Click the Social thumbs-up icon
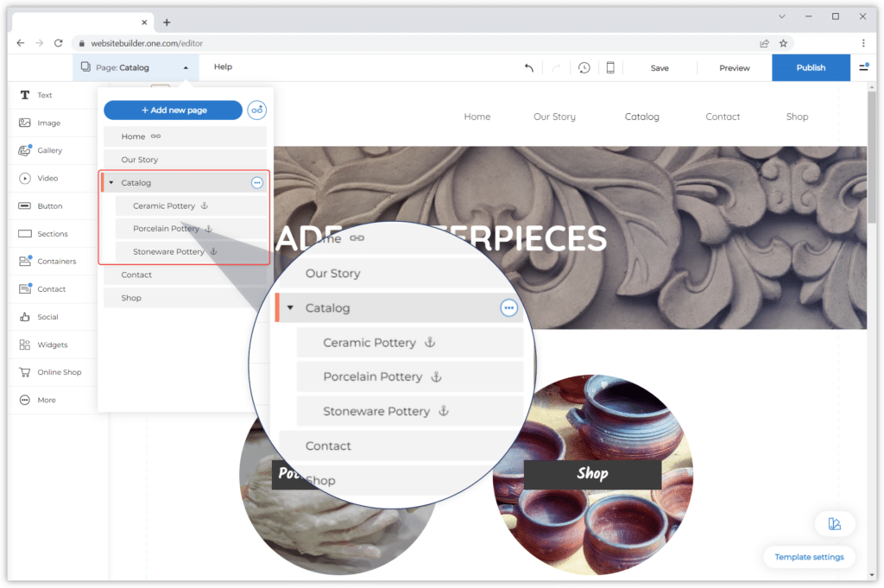This screenshot has height=588, width=884. pos(25,317)
